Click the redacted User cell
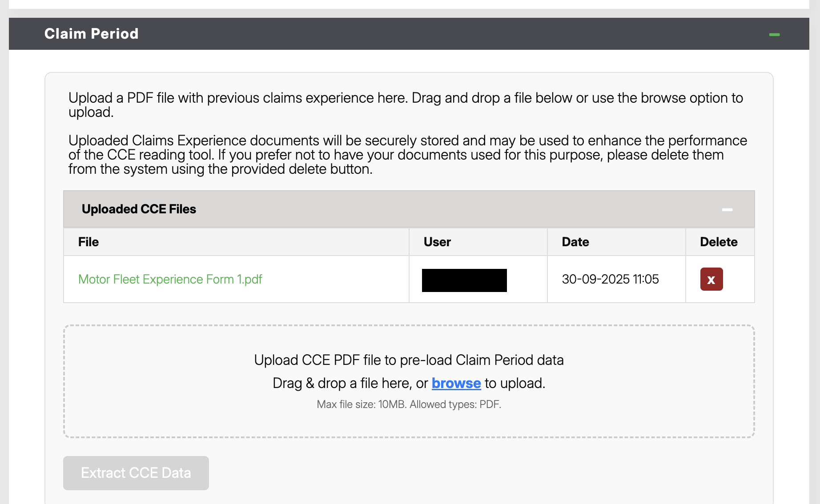The image size is (820, 504). pyautogui.click(x=464, y=280)
